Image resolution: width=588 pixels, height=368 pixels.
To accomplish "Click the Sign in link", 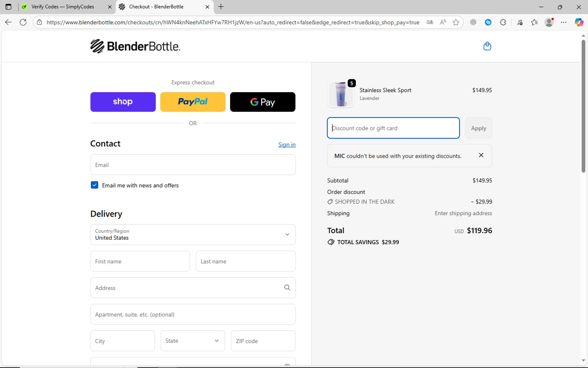I will (x=287, y=144).
